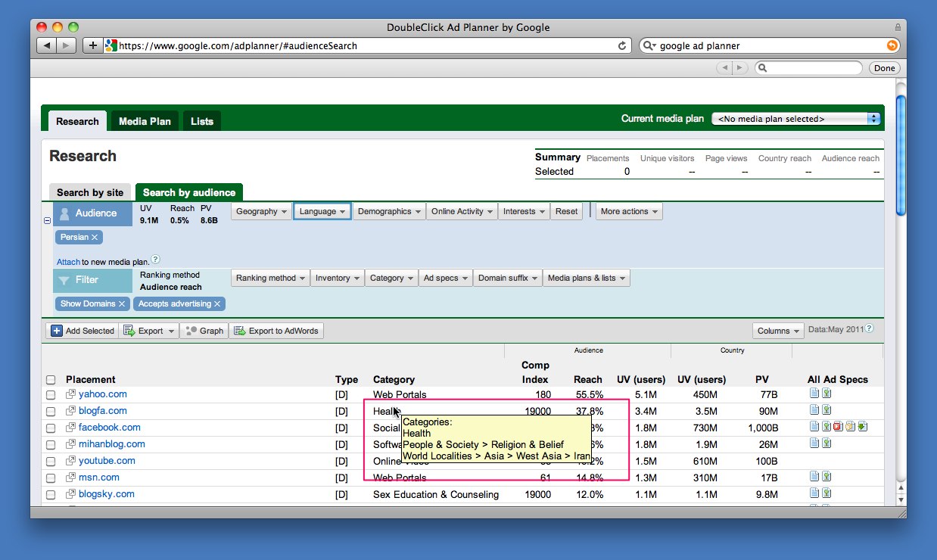Select the Search by audience tab

coord(189,192)
